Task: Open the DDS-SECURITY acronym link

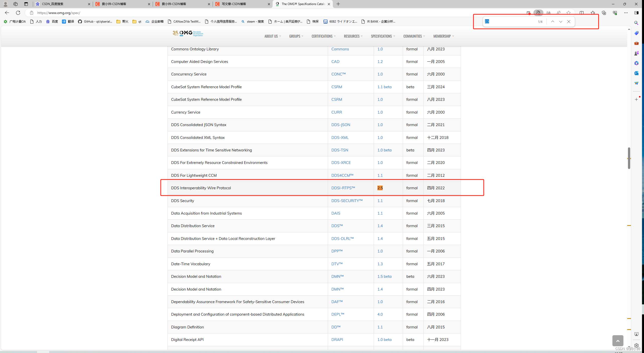Action: coord(347,201)
